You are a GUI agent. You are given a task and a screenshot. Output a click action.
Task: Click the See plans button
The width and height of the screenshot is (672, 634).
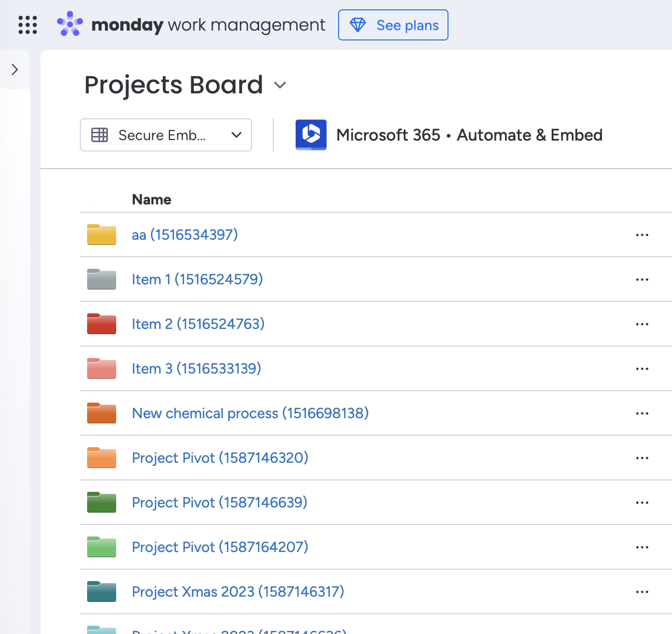pyautogui.click(x=393, y=25)
